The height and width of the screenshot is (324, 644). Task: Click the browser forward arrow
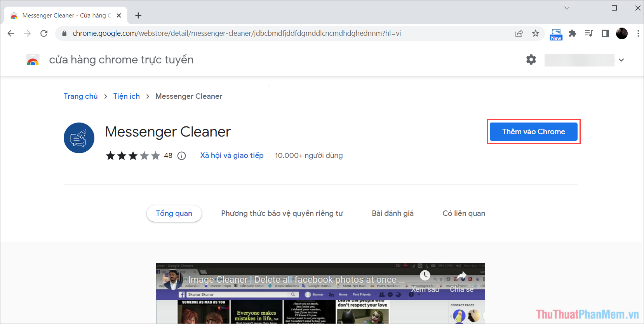pyautogui.click(x=27, y=33)
